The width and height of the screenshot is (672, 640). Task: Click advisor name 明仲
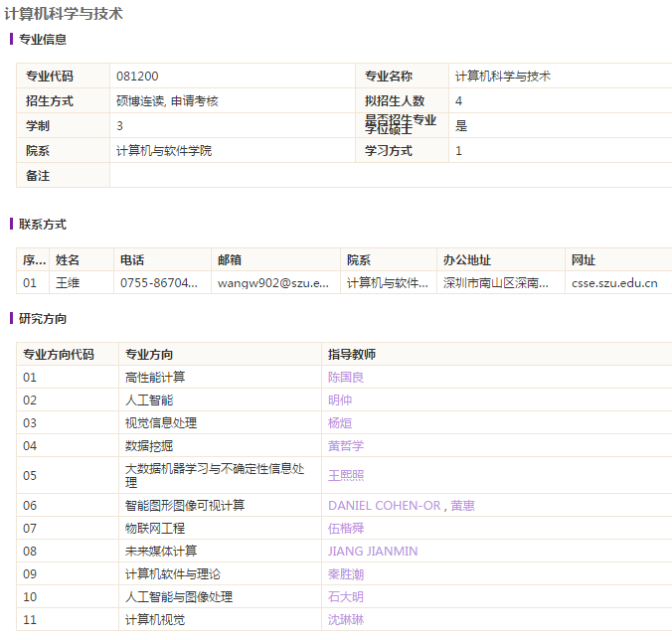pos(340,400)
